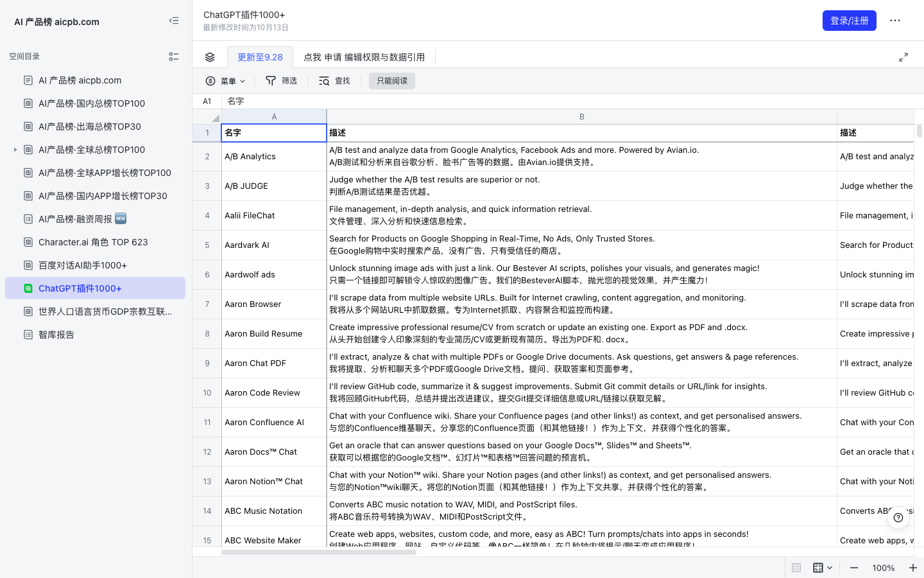Select row 5 header
Screen dimensions: 924x578
pos(207,245)
